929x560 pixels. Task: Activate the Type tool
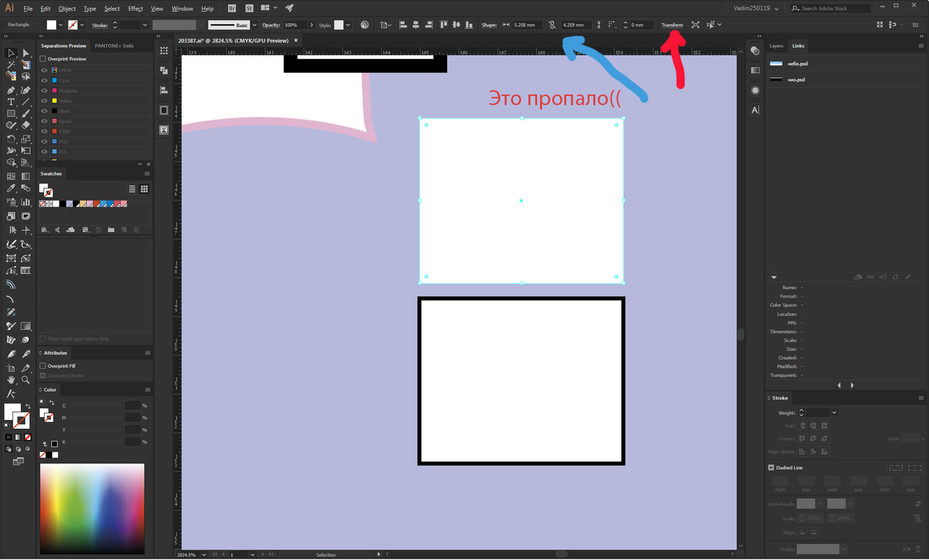point(11,102)
